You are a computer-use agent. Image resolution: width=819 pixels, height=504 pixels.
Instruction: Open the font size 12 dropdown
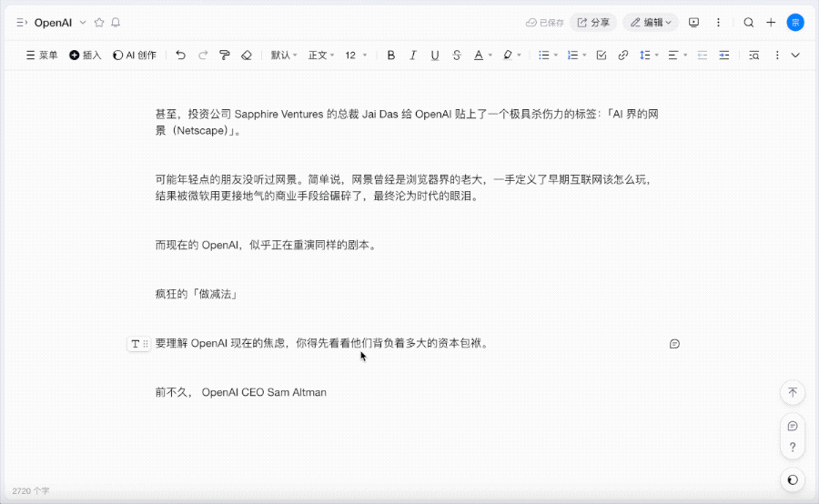(356, 55)
